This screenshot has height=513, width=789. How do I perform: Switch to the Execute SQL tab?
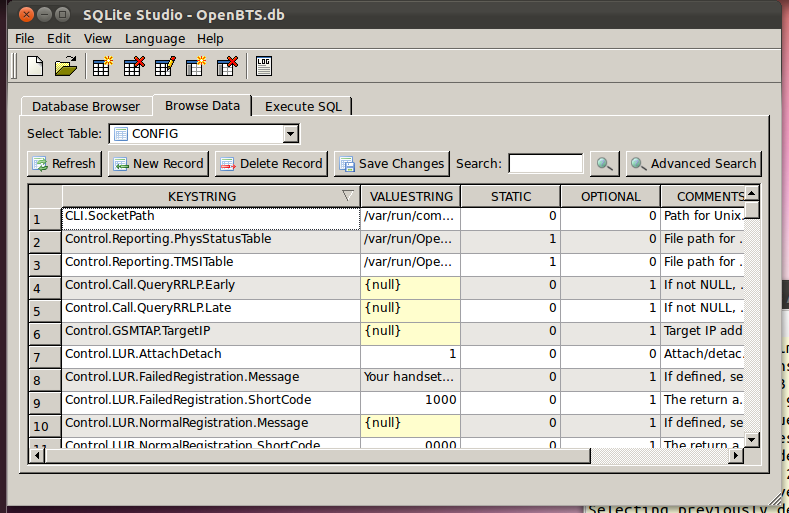pos(302,106)
